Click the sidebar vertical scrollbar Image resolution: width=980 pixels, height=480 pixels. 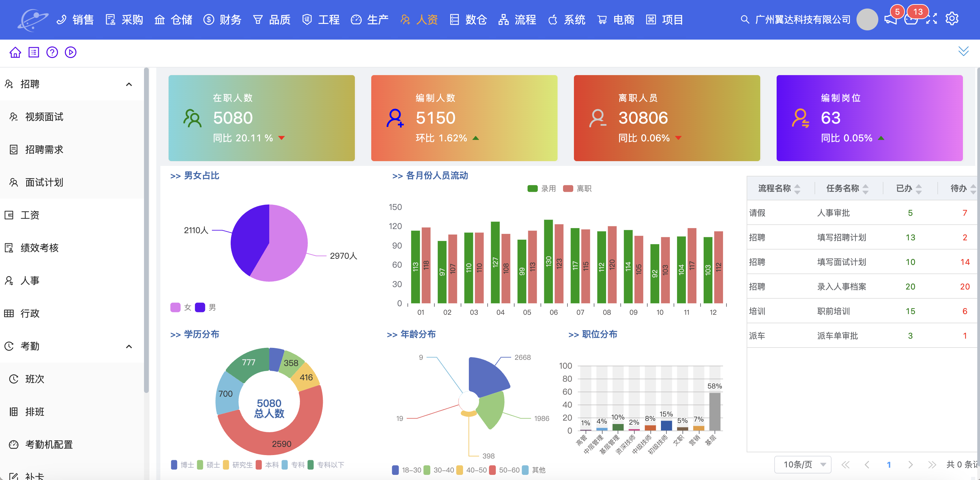pos(146,231)
